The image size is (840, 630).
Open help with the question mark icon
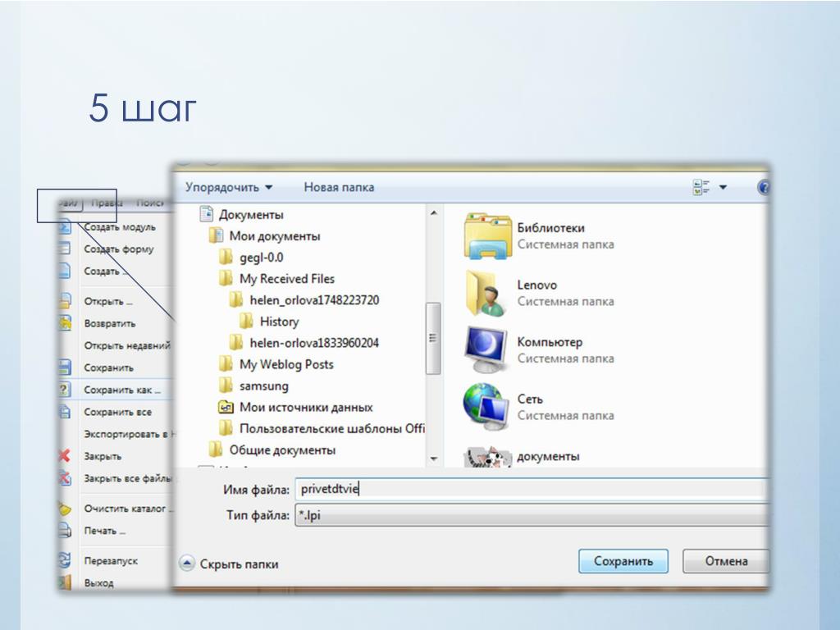point(763,188)
